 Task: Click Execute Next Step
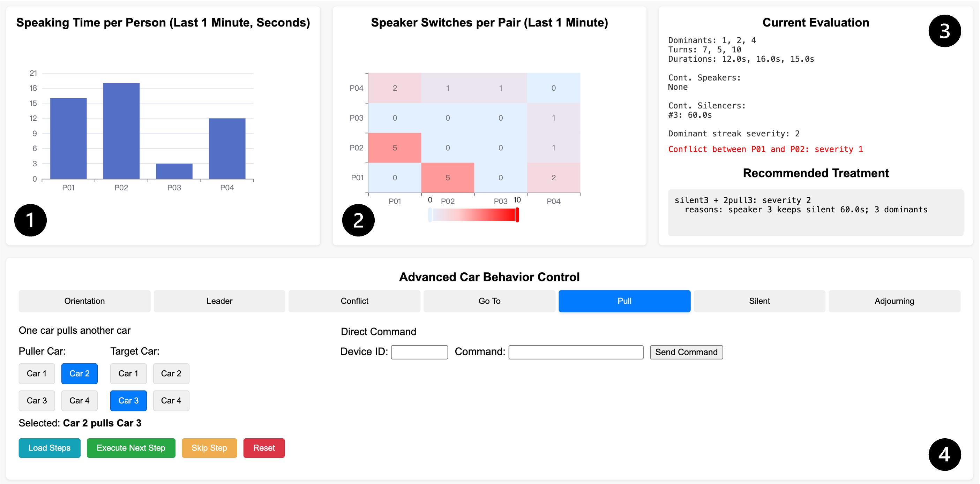pyautogui.click(x=131, y=448)
